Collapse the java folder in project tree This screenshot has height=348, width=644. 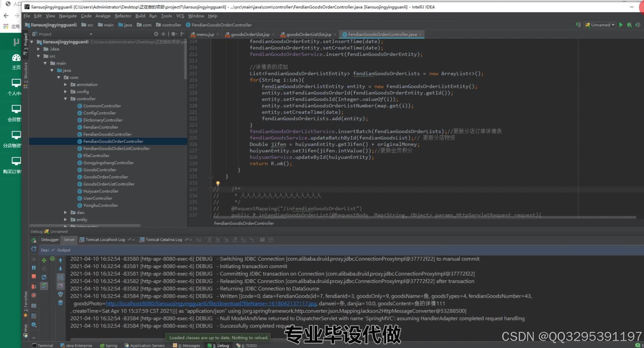pyautogui.click(x=52, y=70)
